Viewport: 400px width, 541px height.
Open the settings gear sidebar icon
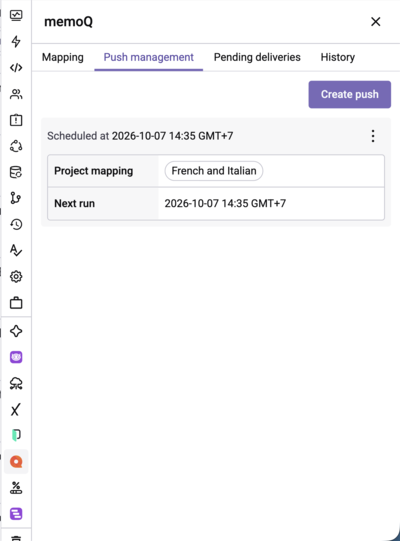pos(16,276)
